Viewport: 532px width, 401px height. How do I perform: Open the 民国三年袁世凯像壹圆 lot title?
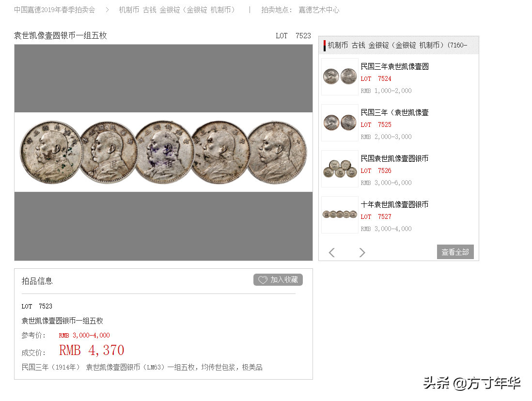(394, 66)
